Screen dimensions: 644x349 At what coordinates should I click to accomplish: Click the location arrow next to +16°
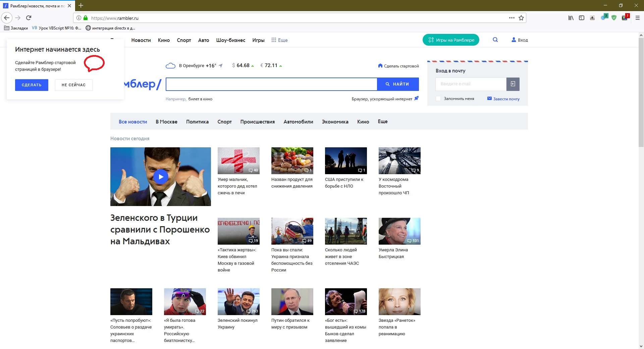pos(220,65)
